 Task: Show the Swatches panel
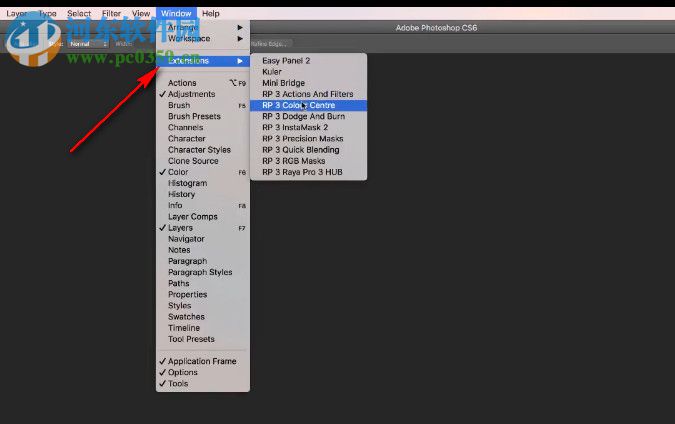coord(203,317)
